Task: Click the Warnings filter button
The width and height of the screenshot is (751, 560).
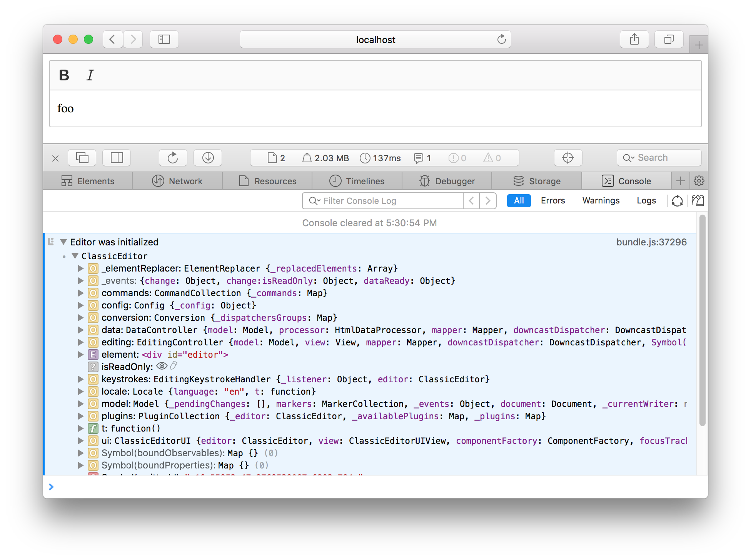Action: [x=600, y=201]
